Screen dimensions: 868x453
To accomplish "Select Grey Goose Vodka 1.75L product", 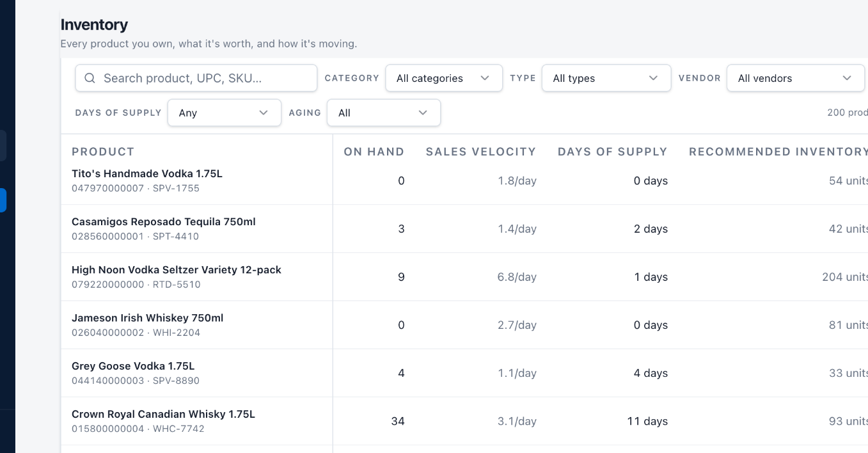I will [133, 366].
